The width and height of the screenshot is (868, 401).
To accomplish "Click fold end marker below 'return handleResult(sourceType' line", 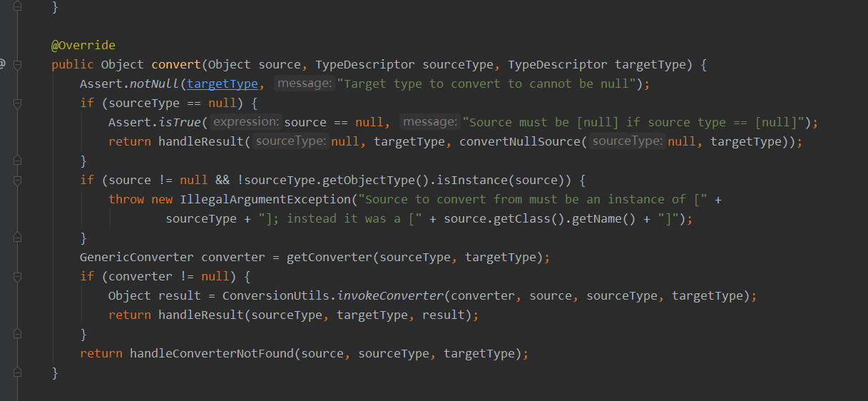I will click(18, 334).
